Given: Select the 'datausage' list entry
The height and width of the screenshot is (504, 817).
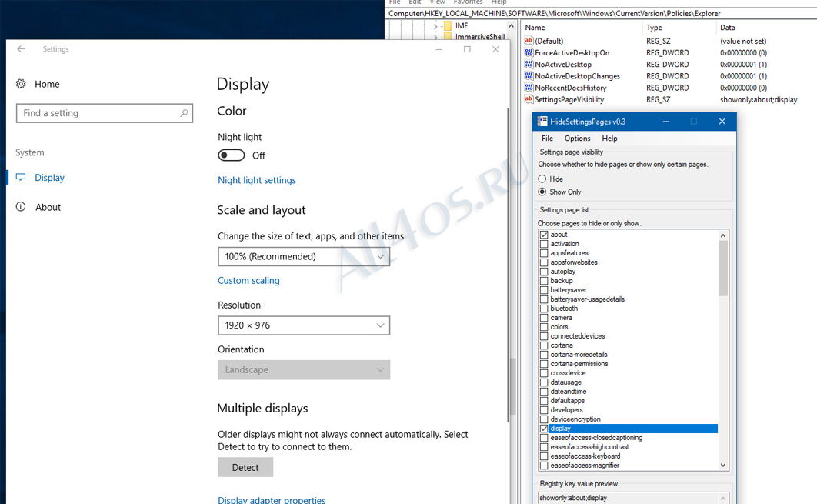Looking at the screenshot, I should [566, 382].
